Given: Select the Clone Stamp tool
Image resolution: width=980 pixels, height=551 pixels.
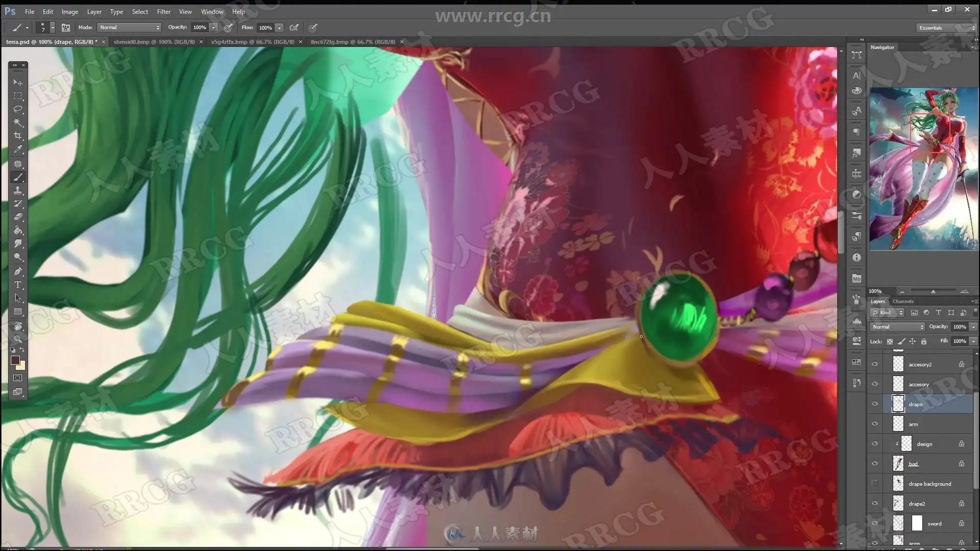Looking at the screenshot, I should click(x=18, y=190).
